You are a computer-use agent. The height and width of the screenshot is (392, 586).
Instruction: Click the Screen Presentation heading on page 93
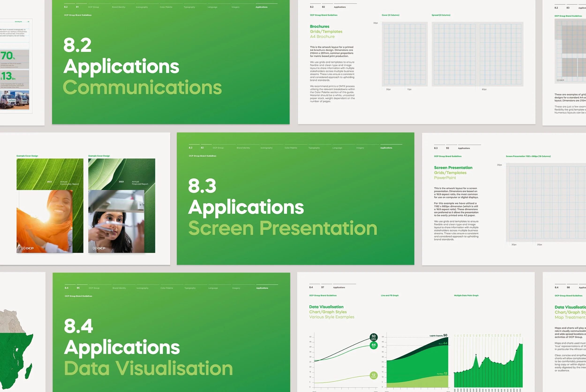point(453,168)
